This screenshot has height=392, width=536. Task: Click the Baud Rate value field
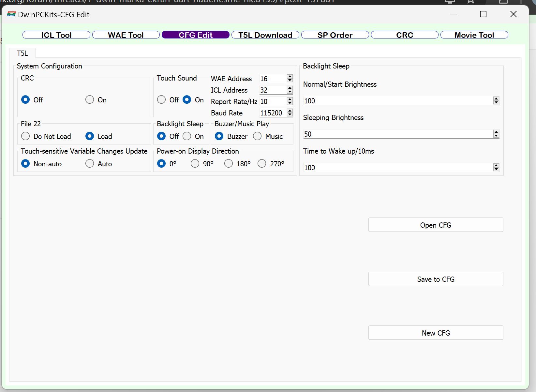[x=273, y=113]
